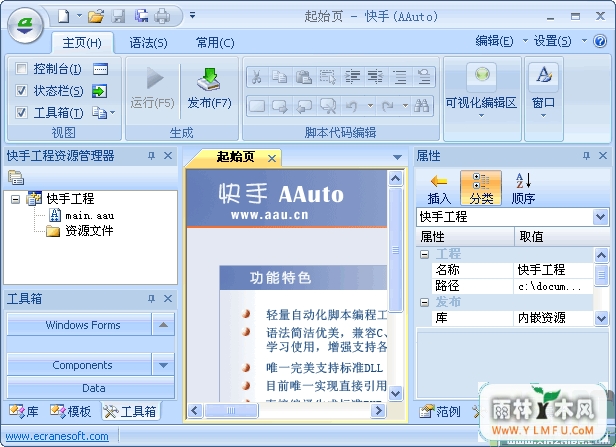Click the Data toolbox section button
The width and height of the screenshot is (616, 447).
click(90, 388)
